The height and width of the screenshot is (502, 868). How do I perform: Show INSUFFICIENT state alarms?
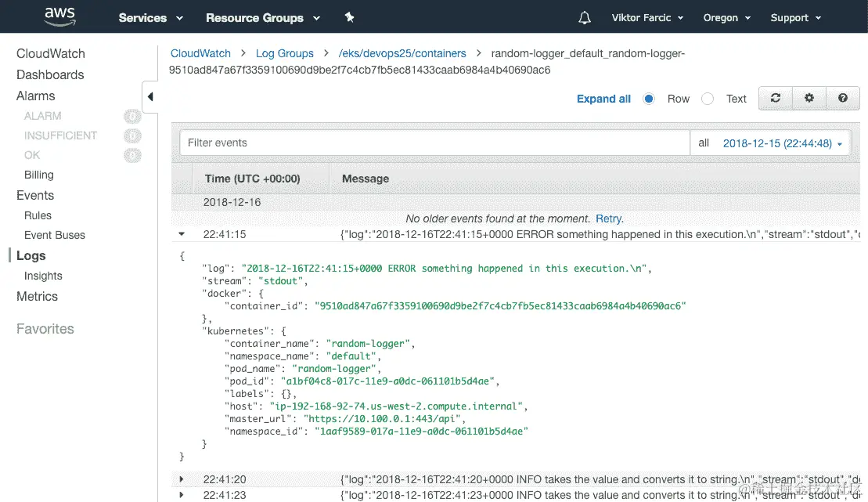coord(60,135)
